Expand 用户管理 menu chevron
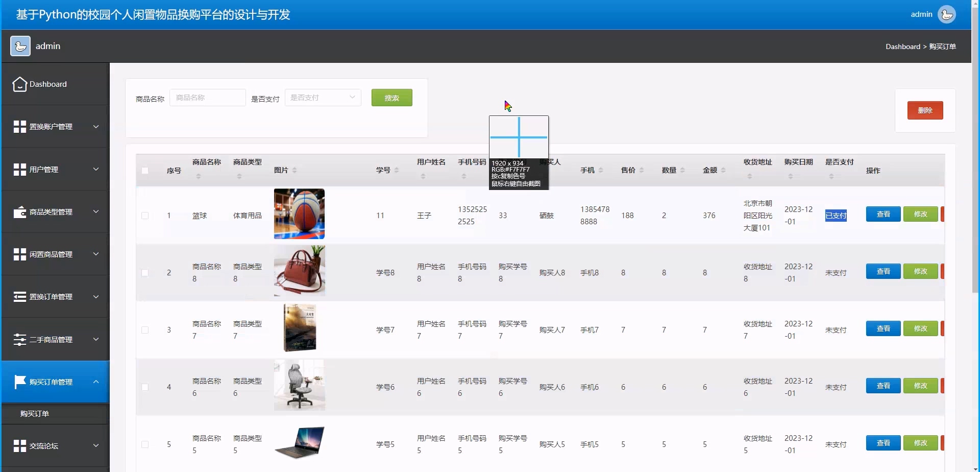980x472 pixels. pyautogui.click(x=95, y=169)
